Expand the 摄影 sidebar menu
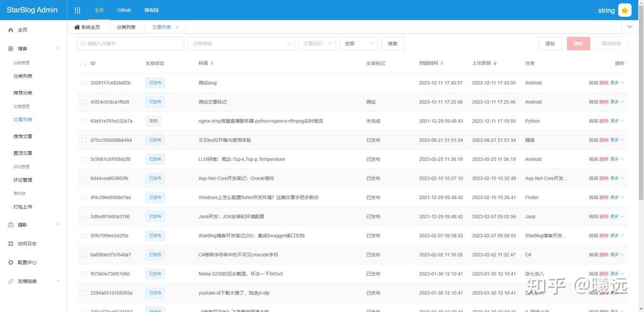The width and height of the screenshot is (644, 312). click(58, 225)
